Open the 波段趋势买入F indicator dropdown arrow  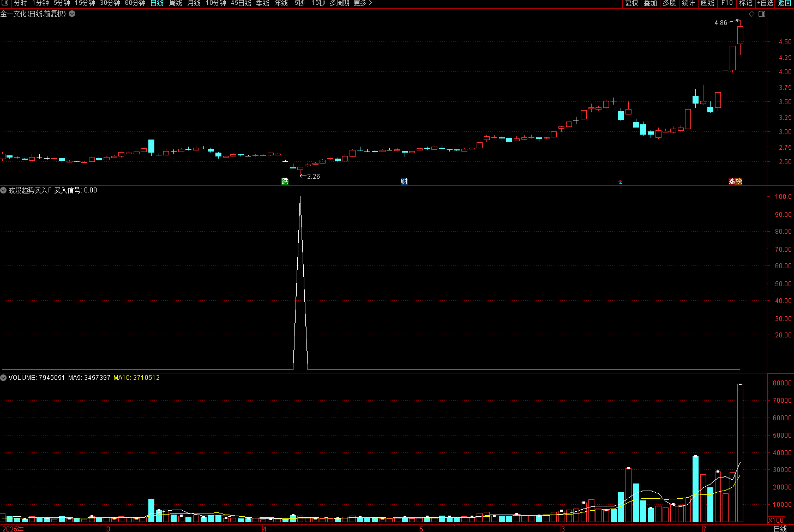pyautogui.click(x=4, y=190)
